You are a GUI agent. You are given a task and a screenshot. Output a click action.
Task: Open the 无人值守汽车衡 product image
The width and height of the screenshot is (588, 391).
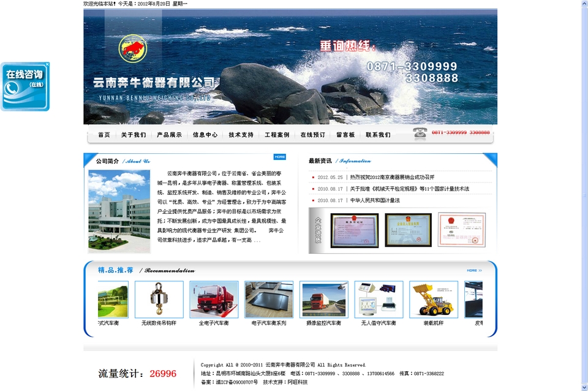(x=379, y=300)
